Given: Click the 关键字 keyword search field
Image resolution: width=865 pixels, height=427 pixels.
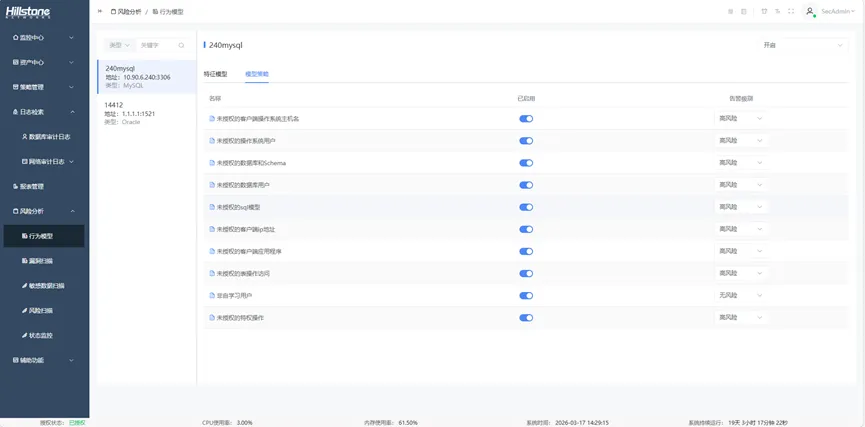Looking at the screenshot, I should click(157, 45).
